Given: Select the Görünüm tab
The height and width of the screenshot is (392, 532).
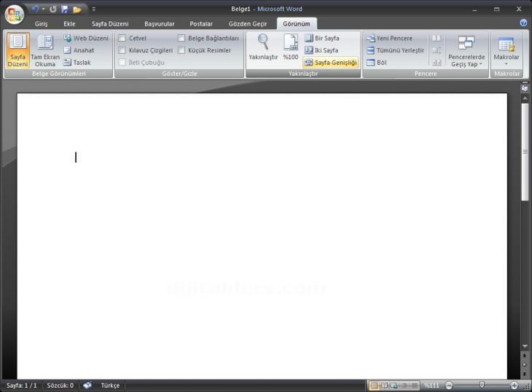Looking at the screenshot, I should coord(297,24).
